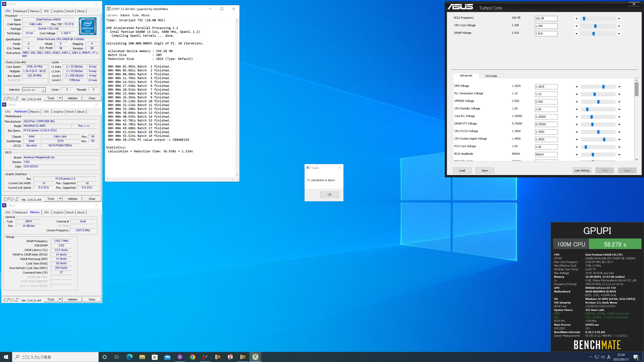Click Validate in the top CPU-Z window
The width and height of the screenshot is (644, 362).
click(72, 98)
